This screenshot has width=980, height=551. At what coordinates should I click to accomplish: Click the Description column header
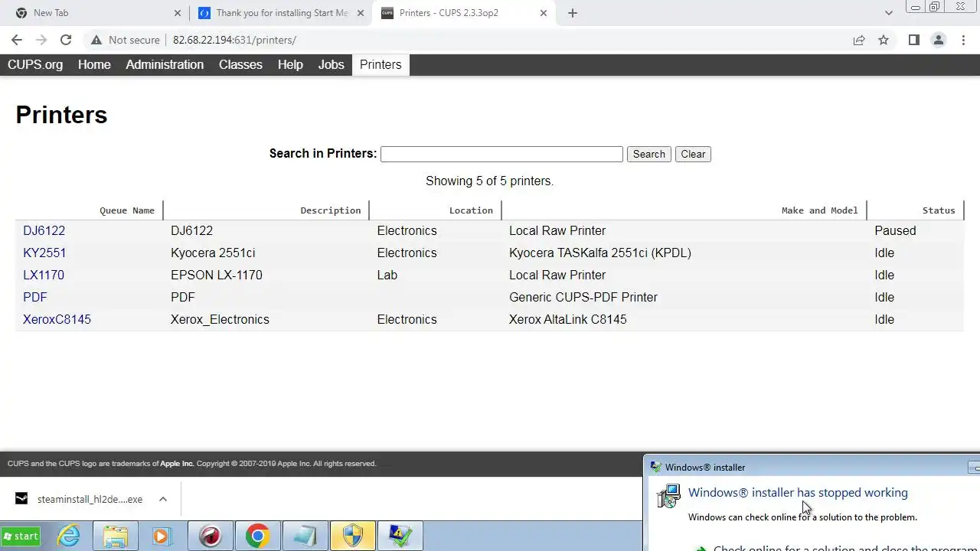pos(331,210)
